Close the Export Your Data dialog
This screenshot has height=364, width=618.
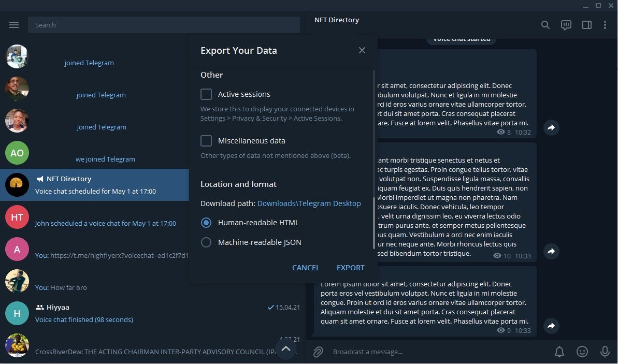(x=362, y=50)
